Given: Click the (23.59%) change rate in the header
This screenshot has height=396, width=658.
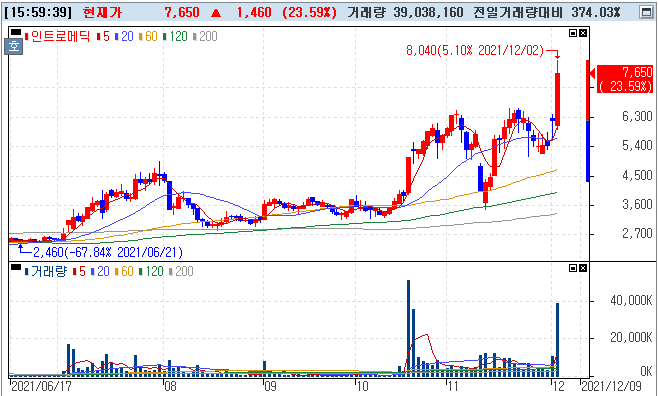Looking at the screenshot, I should point(310,12).
